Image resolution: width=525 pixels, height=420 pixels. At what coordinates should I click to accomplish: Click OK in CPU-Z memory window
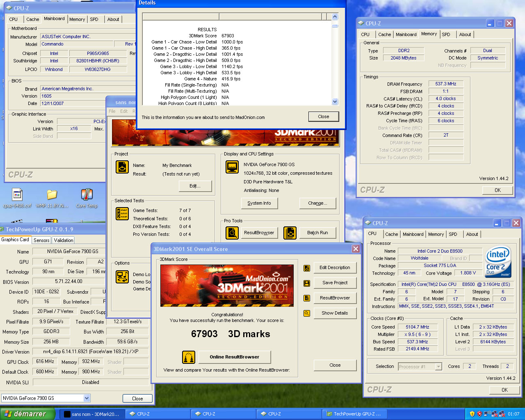(498, 190)
